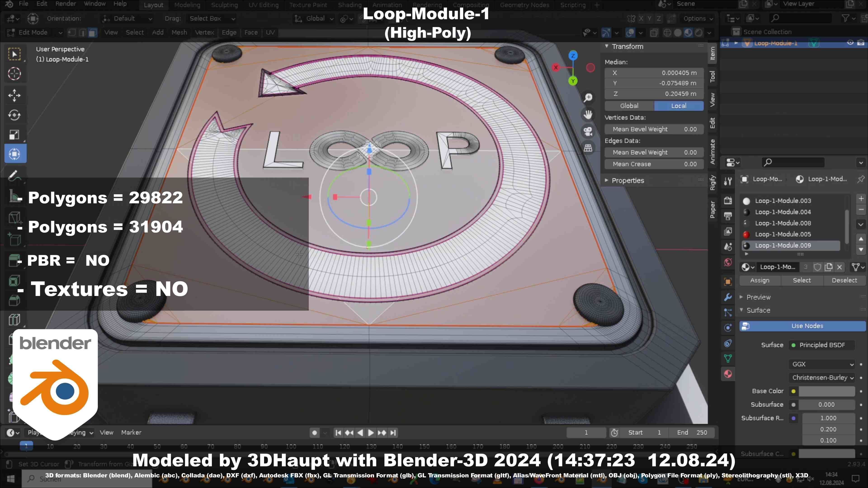The width and height of the screenshot is (868, 488).
Task: Switch to wireframe viewport shading
Action: [667, 33]
